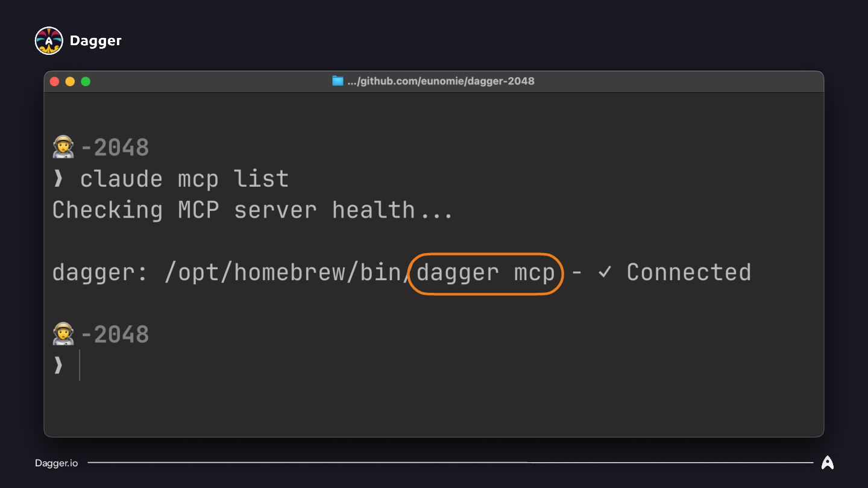This screenshot has width=868, height=488.
Task: Click the Dagger logo icon at top-left
Action: click(49, 41)
